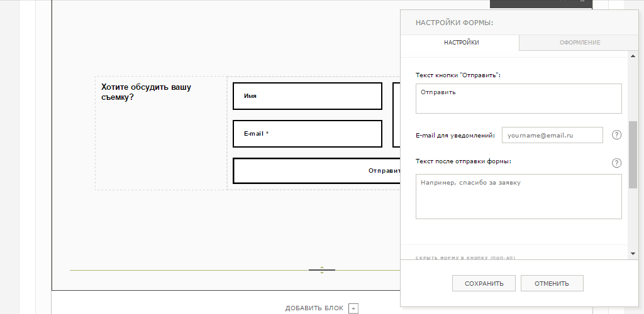Click the block height resize handle
Image resolution: width=644 pixels, height=314 pixels.
pyautogui.click(x=322, y=270)
